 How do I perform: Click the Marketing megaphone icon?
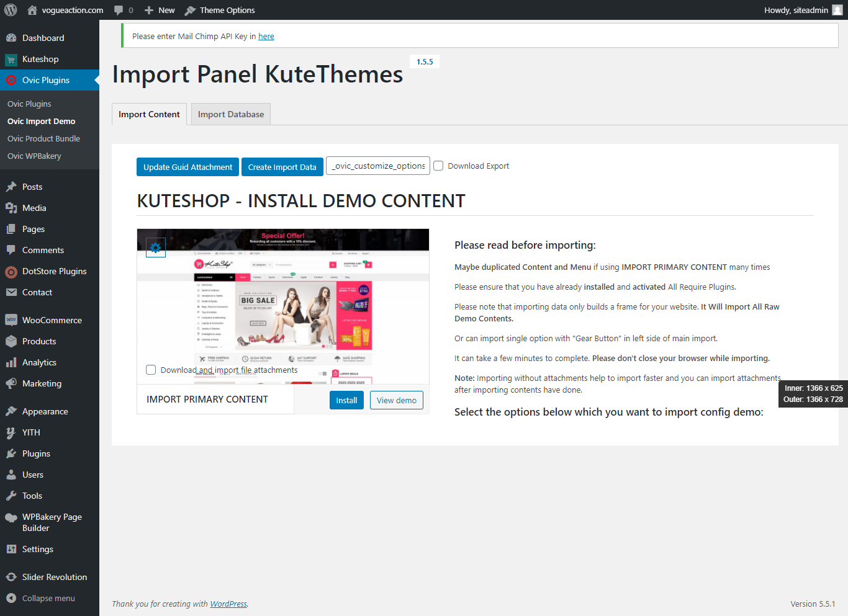[11, 383]
